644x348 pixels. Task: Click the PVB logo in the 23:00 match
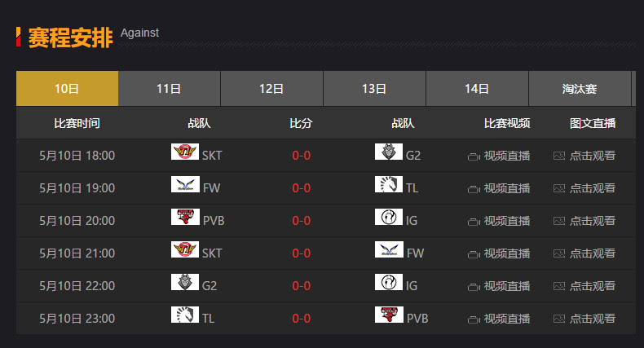point(389,315)
